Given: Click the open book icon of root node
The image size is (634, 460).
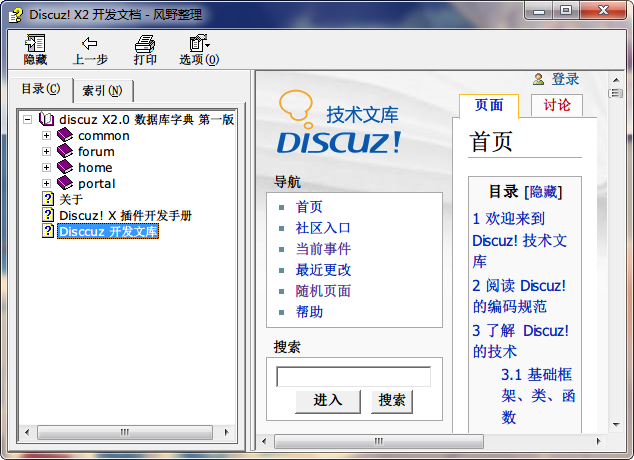Looking at the screenshot, I should [46, 119].
